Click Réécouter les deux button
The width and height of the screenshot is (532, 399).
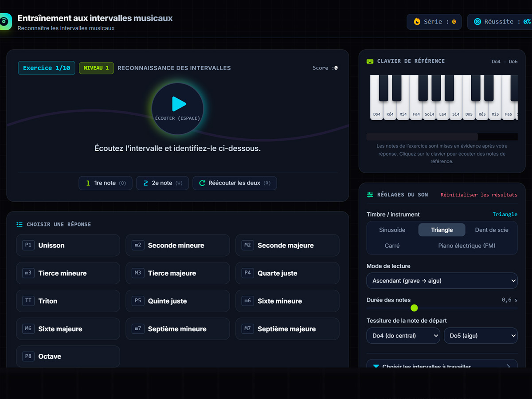click(x=235, y=183)
